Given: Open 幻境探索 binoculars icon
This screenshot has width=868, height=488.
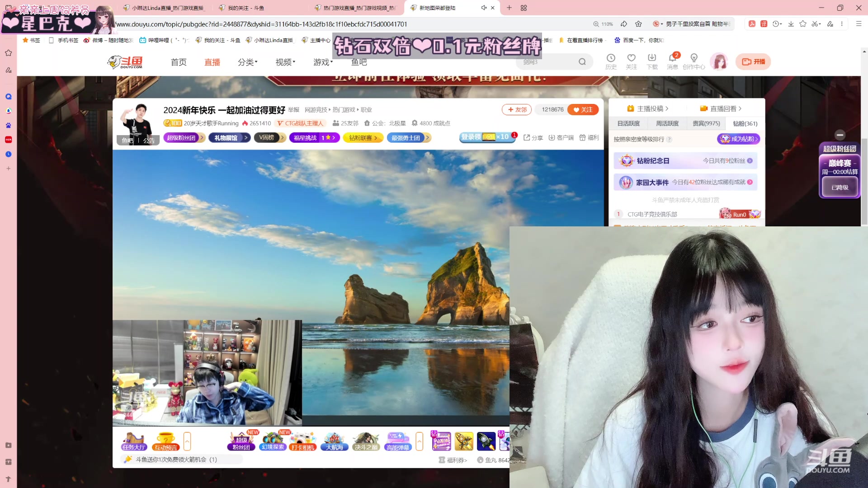Looking at the screenshot, I should (273, 441).
